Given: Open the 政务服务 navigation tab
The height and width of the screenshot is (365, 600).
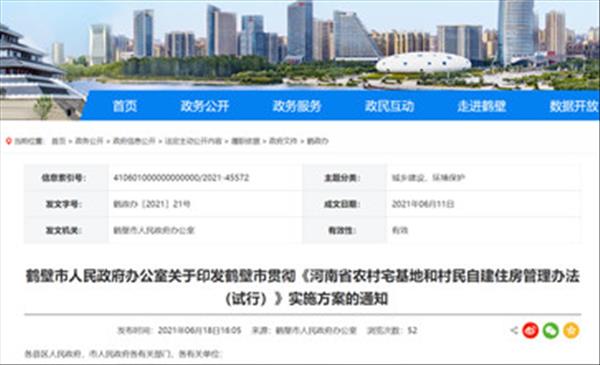Looking at the screenshot, I should pos(297,106).
